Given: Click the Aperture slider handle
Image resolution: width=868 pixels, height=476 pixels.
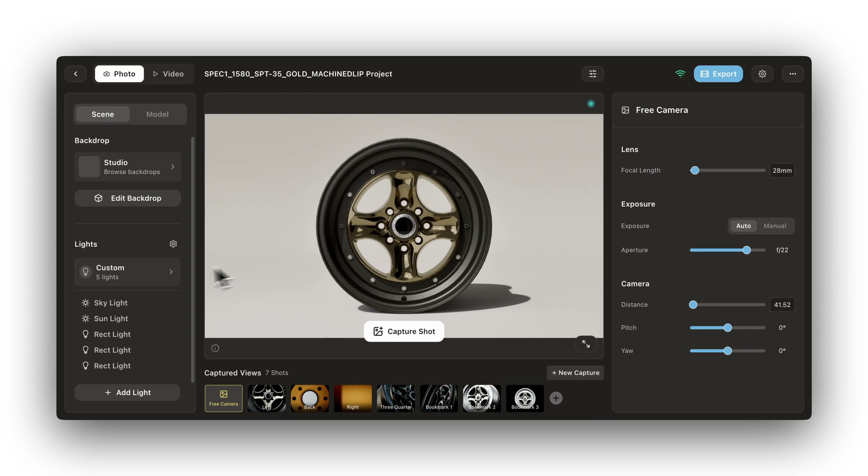Looking at the screenshot, I should point(746,250).
